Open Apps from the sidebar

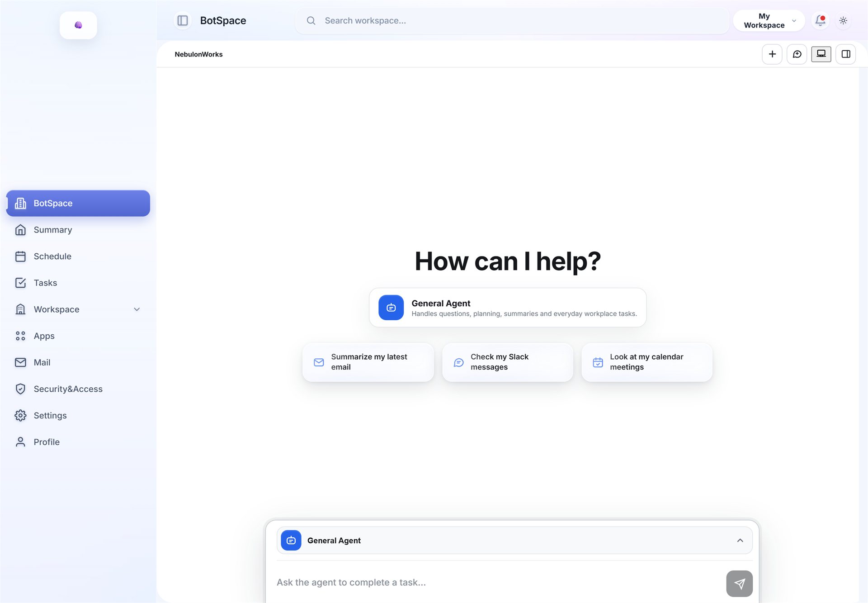(78, 336)
